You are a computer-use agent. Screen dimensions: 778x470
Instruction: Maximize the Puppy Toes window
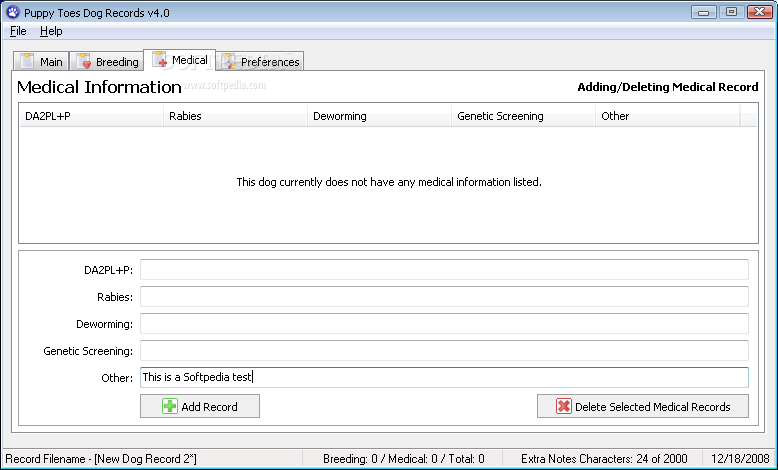731,12
